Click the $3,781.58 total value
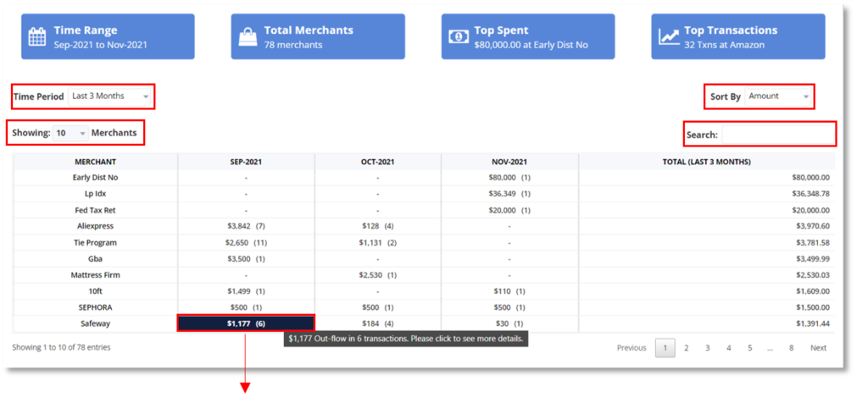 click(x=813, y=243)
